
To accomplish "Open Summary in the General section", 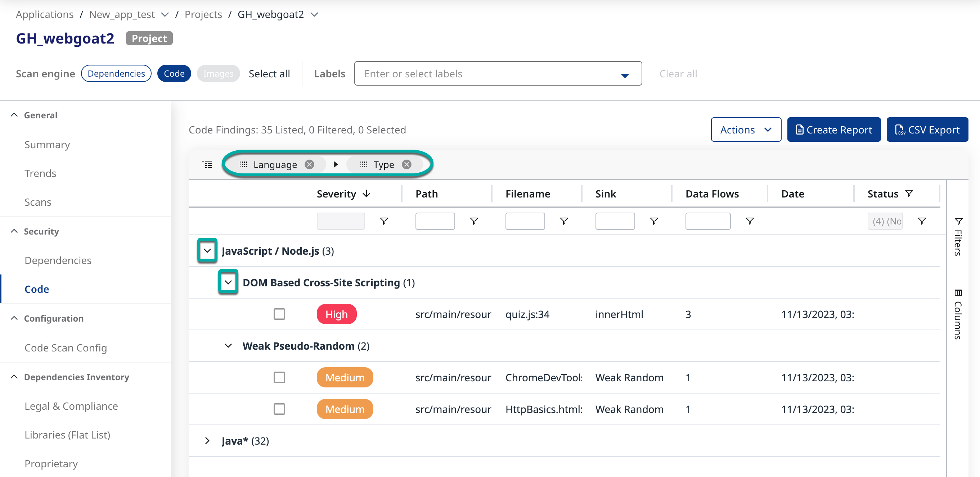I will [47, 145].
